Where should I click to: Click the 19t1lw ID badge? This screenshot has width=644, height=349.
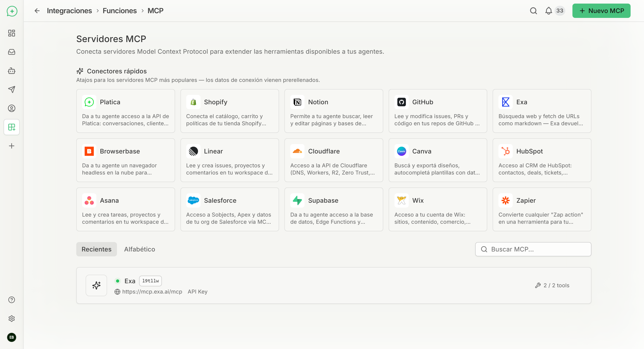pyautogui.click(x=150, y=281)
